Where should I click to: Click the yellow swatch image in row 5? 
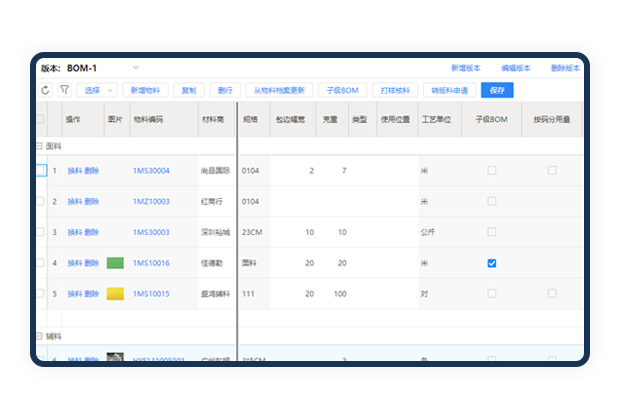tap(115, 294)
